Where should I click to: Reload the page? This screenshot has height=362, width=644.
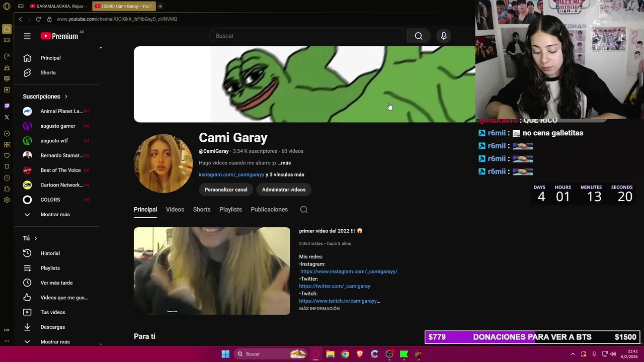38,19
